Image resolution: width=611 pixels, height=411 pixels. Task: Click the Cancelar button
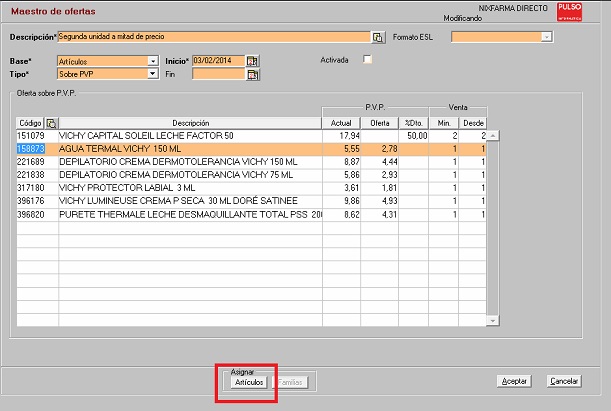564,381
